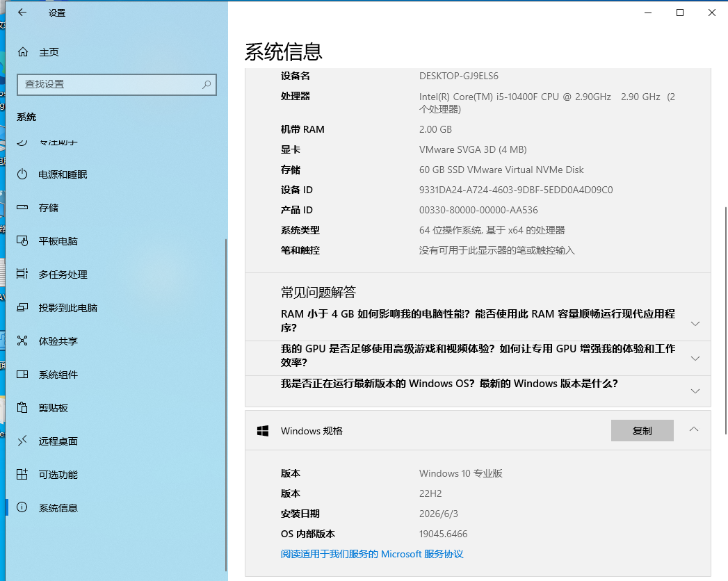728x581 pixels.
Task: Open 投影到此电脑 projection icon
Action: click(22, 307)
